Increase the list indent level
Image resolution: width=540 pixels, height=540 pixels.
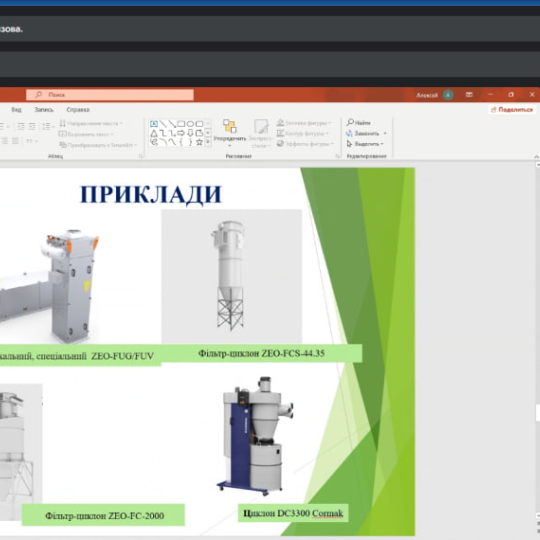click(32, 126)
